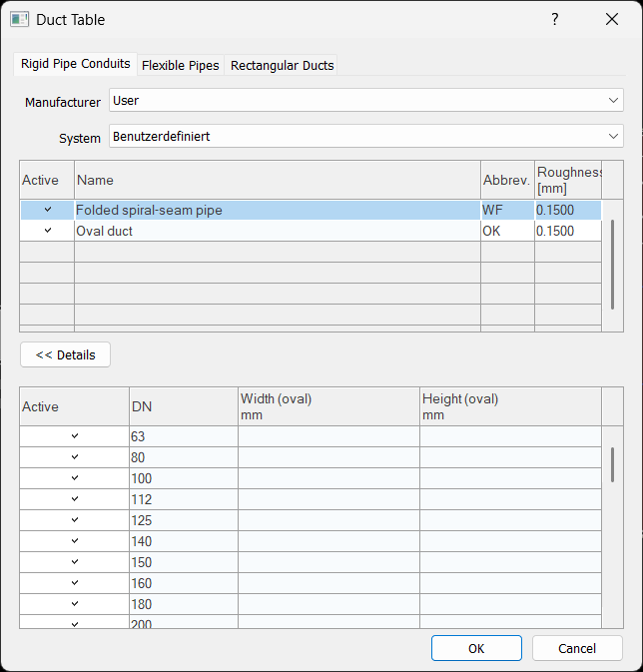Toggle Active check for DN 140
This screenshot has height=672, width=643.
pyautogui.click(x=75, y=541)
